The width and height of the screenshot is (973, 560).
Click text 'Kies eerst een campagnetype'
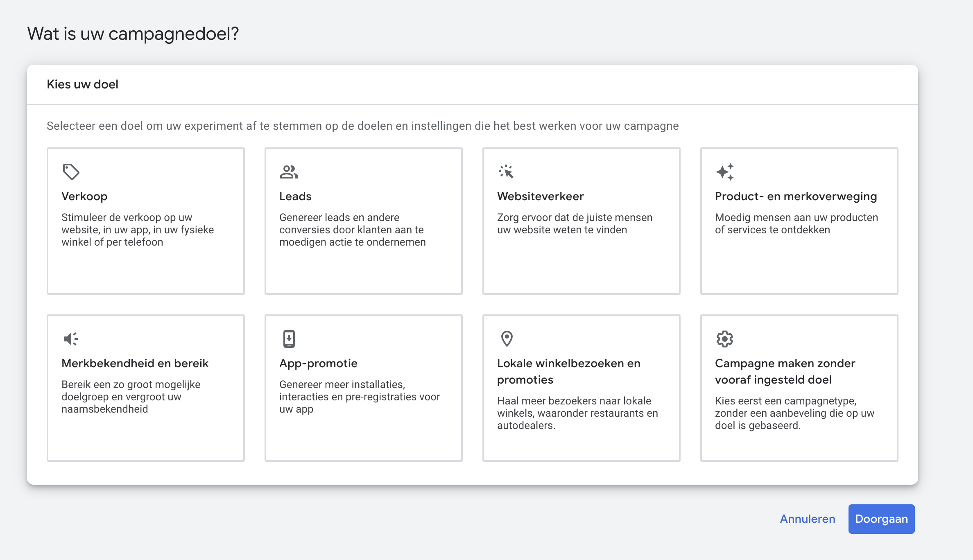[794, 413]
